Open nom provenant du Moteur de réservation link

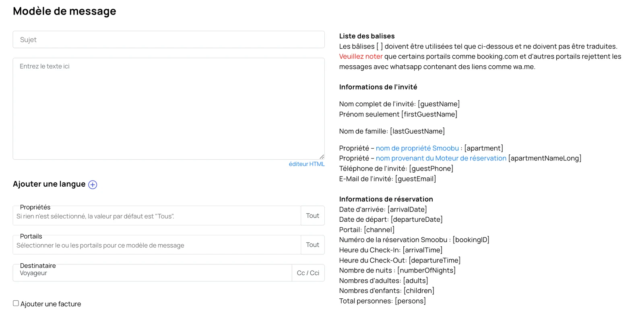pyautogui.click(x=441, y=158)
